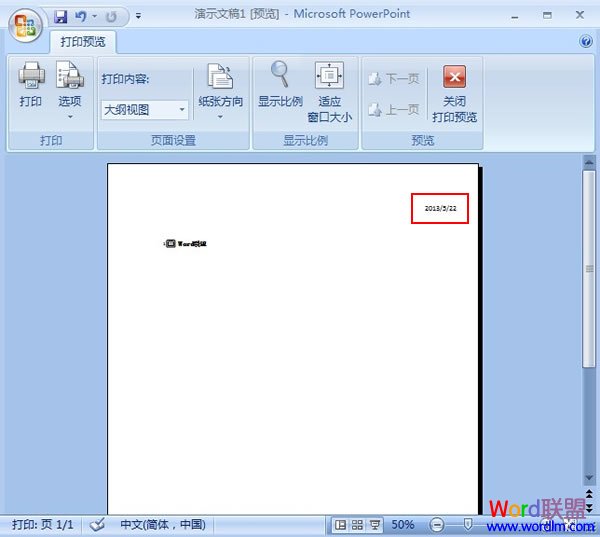Click the Word联盟 outline text on page
600x537 pixels.
(192, 243)
